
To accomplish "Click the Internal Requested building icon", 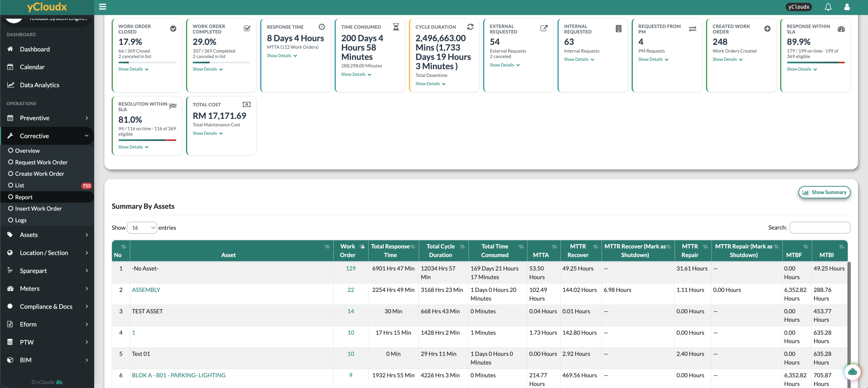I will (618, 29).
